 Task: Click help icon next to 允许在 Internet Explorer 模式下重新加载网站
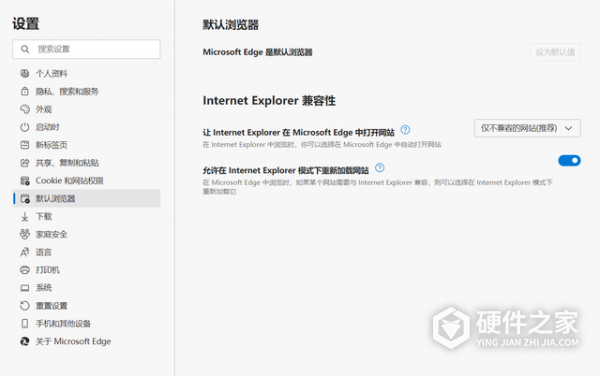point(380,168)
